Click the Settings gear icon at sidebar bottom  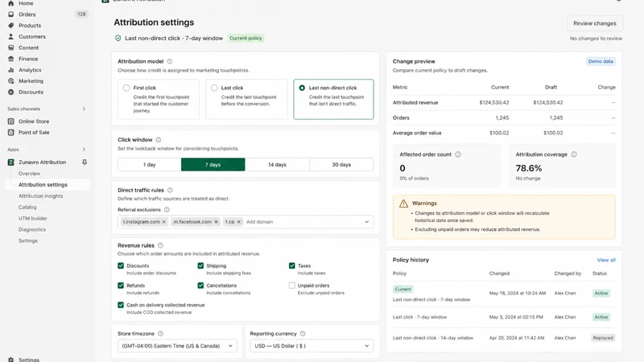click(x=11, y=360)
